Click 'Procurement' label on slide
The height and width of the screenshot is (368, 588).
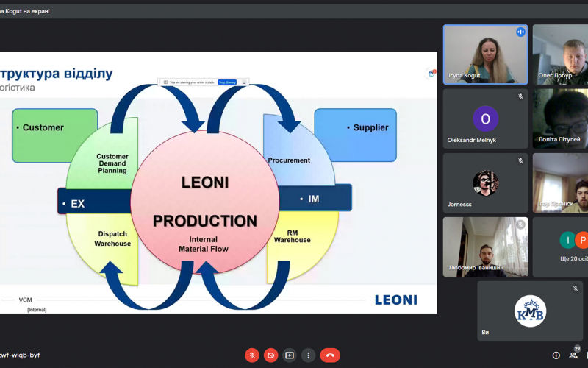pos(289,160)
